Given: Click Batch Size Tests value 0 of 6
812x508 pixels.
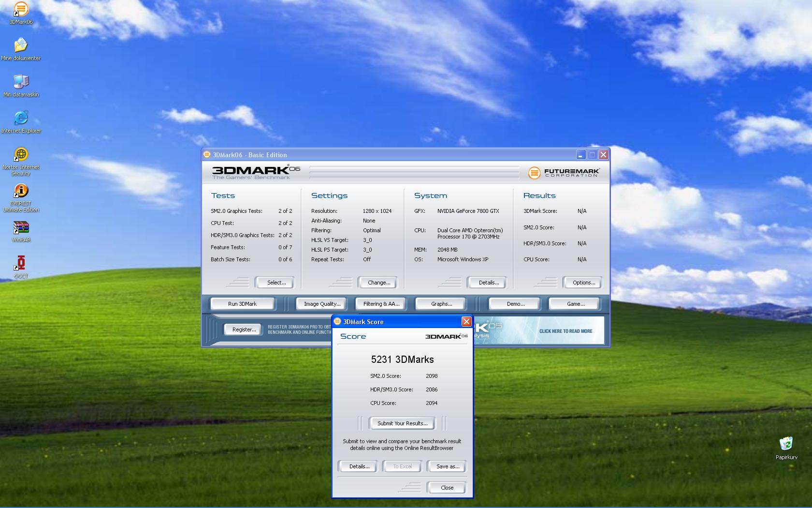Looking at the screenshot, I should pyautogui.click(x=285, y=259).
